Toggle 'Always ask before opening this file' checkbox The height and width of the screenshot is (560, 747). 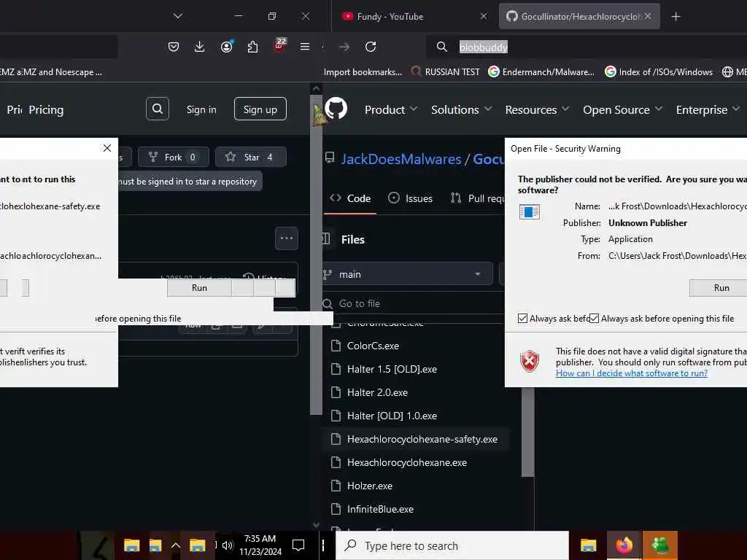click(594, 318)
